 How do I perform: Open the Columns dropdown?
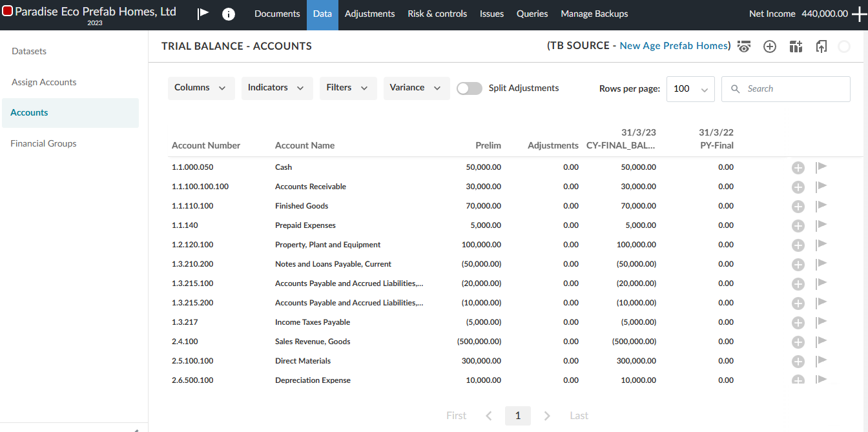(x=201, y=87)
